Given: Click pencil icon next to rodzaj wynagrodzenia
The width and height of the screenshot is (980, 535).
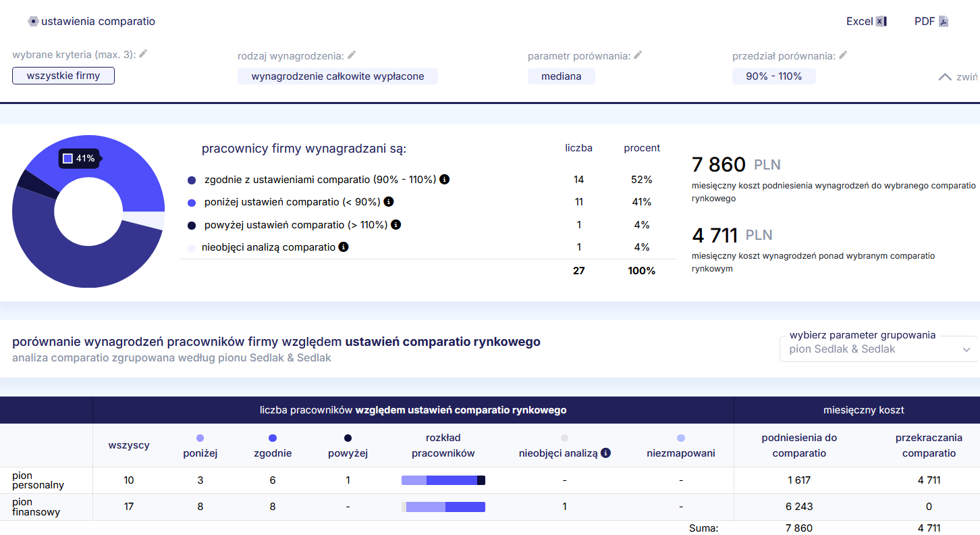Looking at the screenshot, I should (352, 55).
